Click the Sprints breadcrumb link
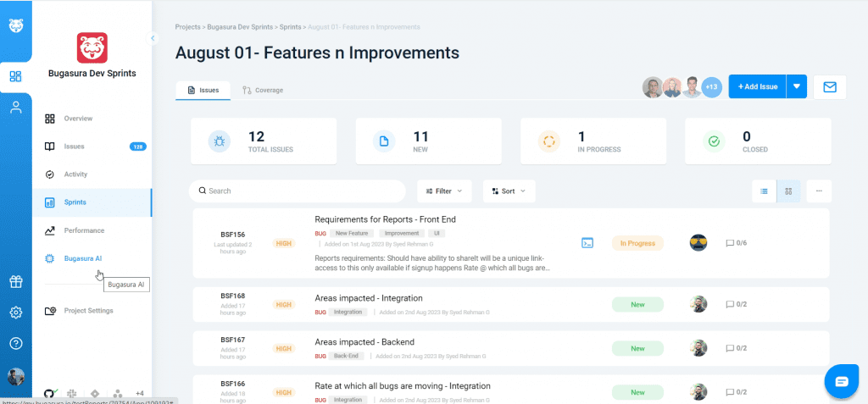This screenshot has width=868, height=404. tap(290, 26)
